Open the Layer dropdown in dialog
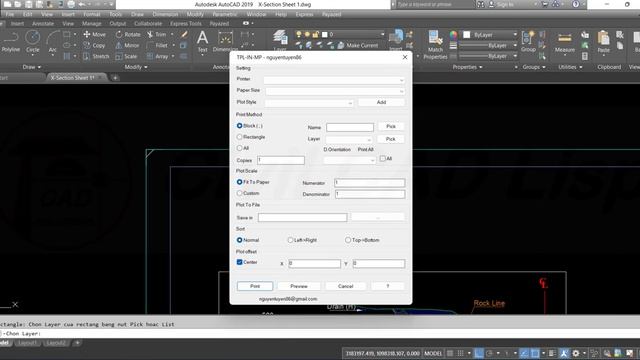The image size is (640, 360). click(349, 140)
